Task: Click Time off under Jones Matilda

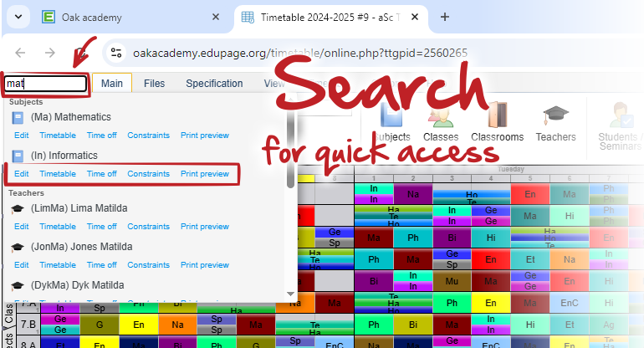Action: point(101,265)
